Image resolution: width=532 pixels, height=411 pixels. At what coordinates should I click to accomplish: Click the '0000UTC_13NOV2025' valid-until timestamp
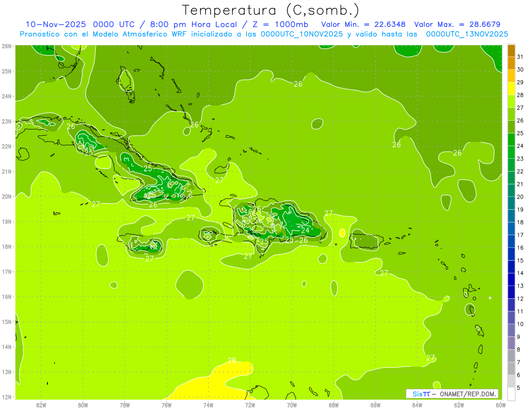pyautogui.click(x=467, y=34)
